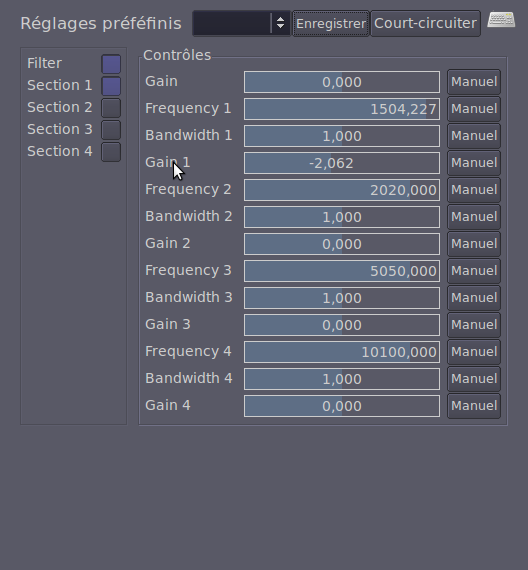Click the Section 3 label
This screenshot has width=528, height=570.
(60, 129)
